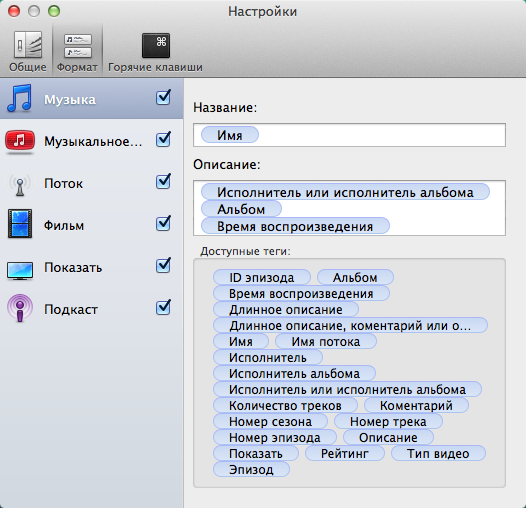Click the purple Подкаст icon
Image resolution: width=526 pixels, height=508 pixels.
(20, 308)
